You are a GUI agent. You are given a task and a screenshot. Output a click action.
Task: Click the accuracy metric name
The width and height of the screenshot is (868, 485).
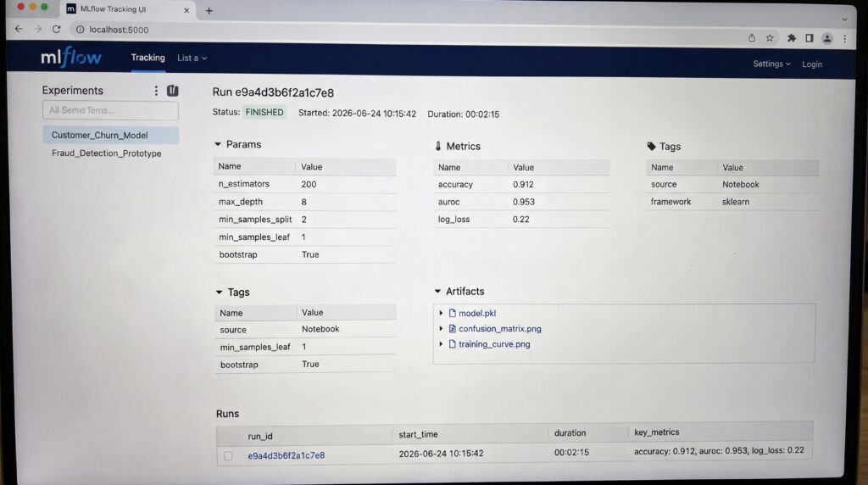455,184
